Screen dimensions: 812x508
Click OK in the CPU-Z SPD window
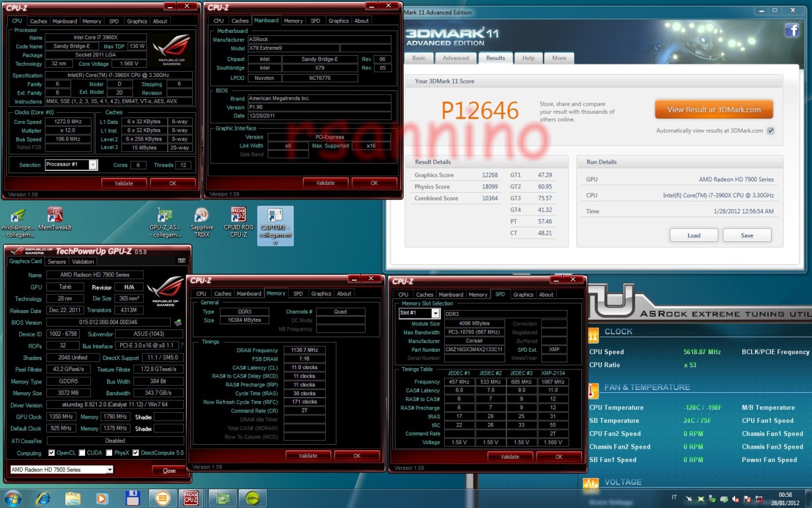point(559,456)
